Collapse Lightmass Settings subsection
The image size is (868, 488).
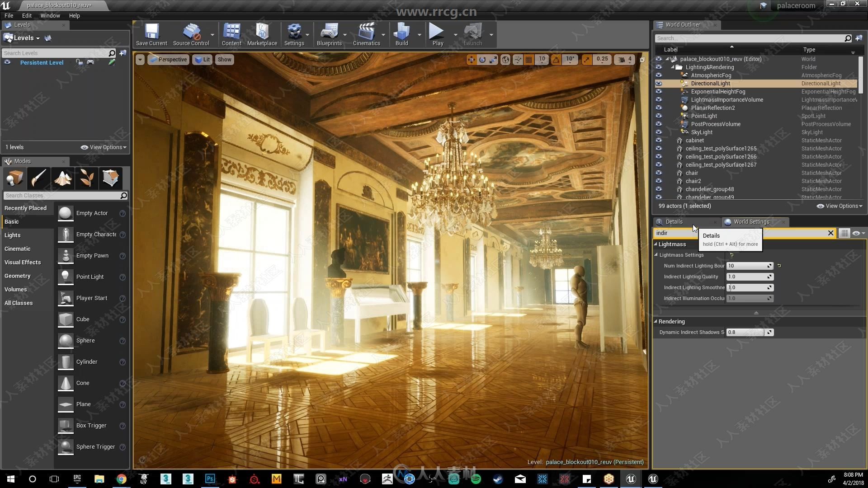[656, 255]
